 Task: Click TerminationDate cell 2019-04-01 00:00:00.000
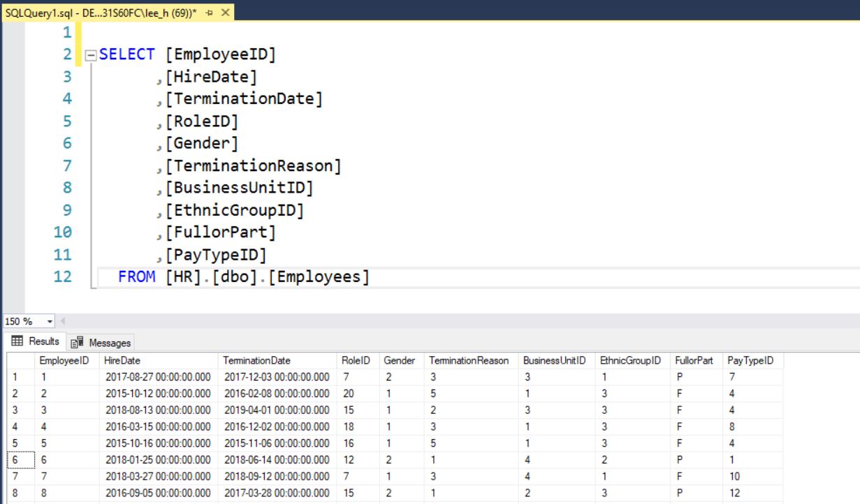click(278, 410)
